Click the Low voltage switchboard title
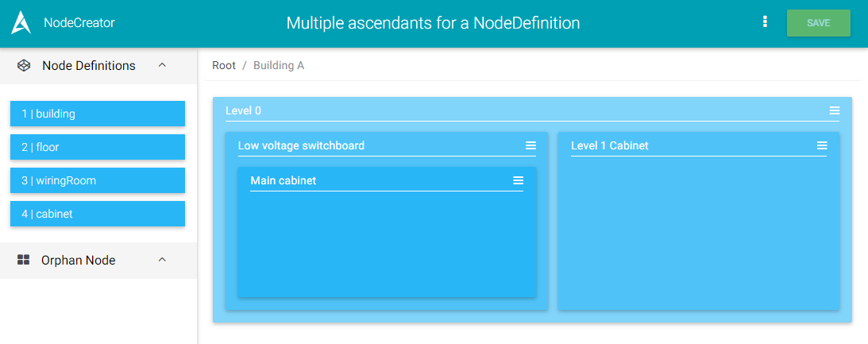This screenshot has width=868, height=344. (x=301, y=146)
